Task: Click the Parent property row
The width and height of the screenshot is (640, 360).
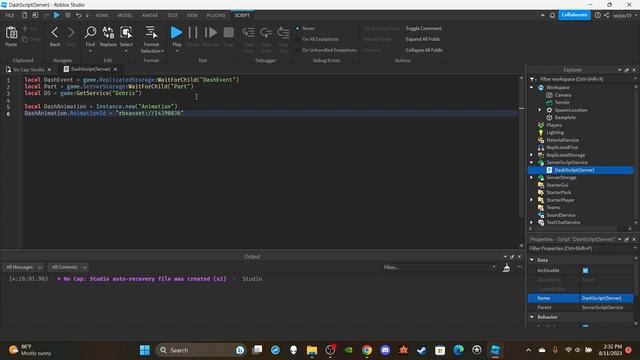Action: pos(580,308)
